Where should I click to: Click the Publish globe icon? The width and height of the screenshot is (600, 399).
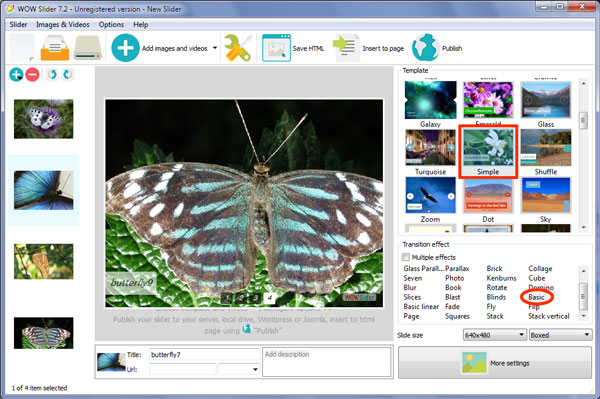[x=425, y=48]
